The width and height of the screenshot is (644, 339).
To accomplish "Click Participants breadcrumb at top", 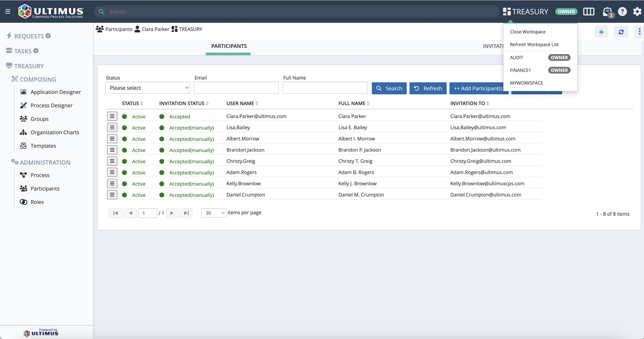I will click(114, 29).
